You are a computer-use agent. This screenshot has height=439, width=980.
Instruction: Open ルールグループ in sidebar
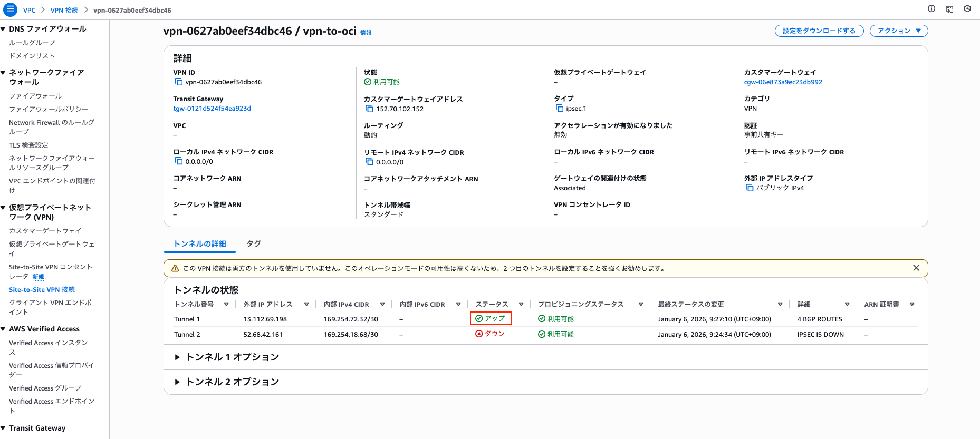click(x=32, y=43)
